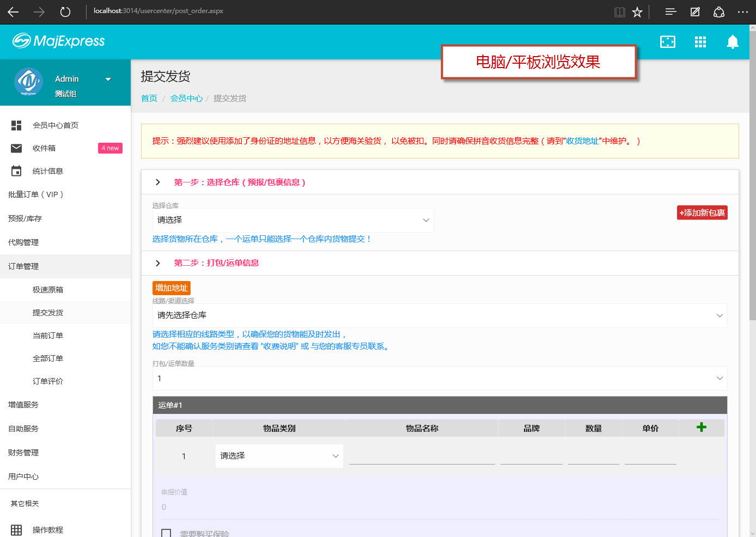Open 当前订单 submenu item

(x=65, y=335)
